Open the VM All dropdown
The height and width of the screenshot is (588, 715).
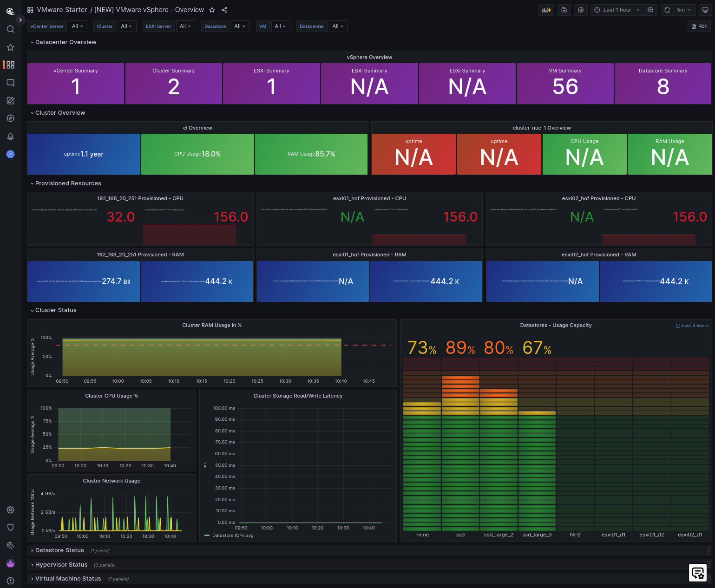tap(281, 26)
